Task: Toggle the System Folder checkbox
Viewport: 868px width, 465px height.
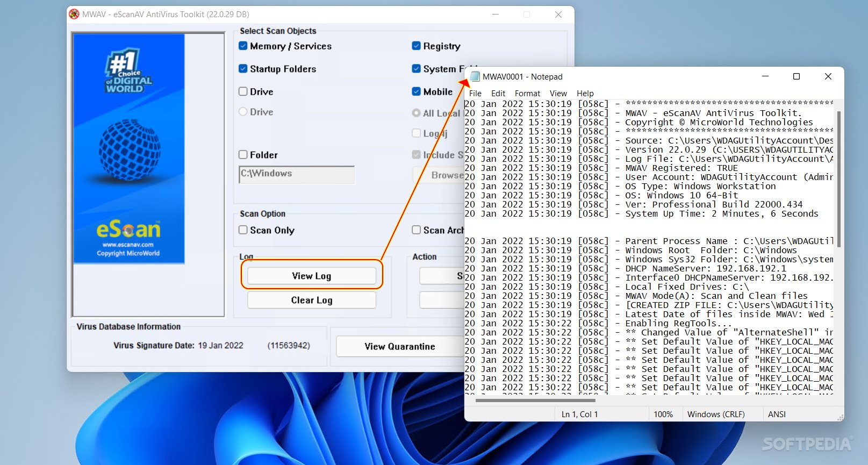Action: click(x=416, y=68)
